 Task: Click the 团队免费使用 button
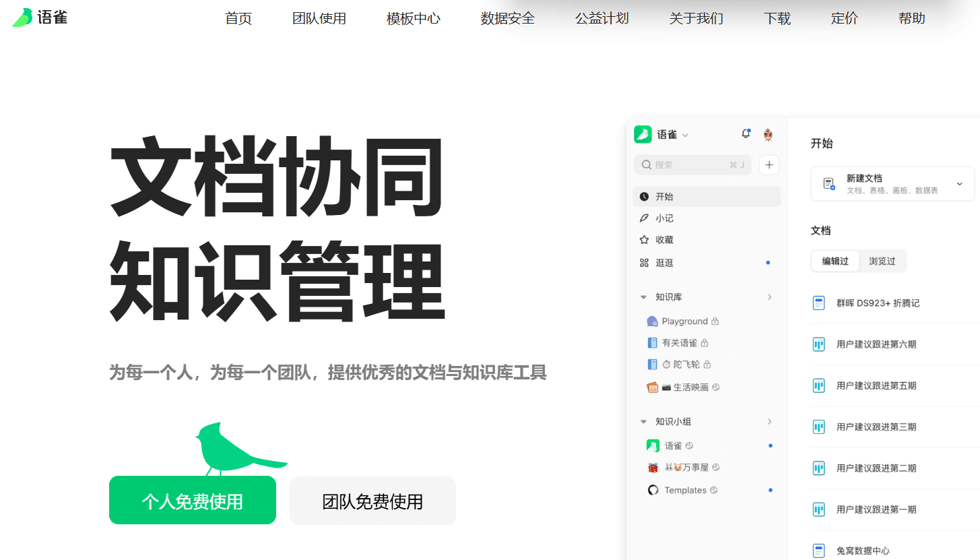pos(372,501)
